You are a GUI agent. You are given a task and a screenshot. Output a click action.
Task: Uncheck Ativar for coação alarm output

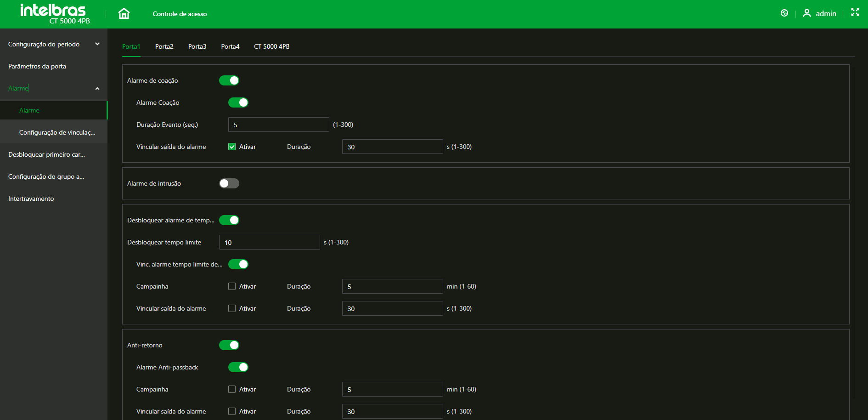pos(232,147)
